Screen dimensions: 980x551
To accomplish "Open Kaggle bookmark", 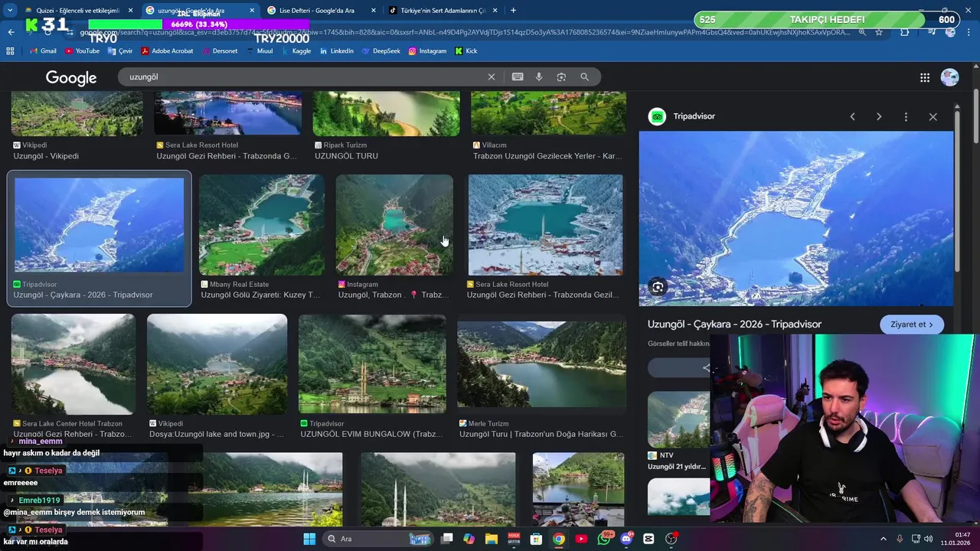I will 296,51.
